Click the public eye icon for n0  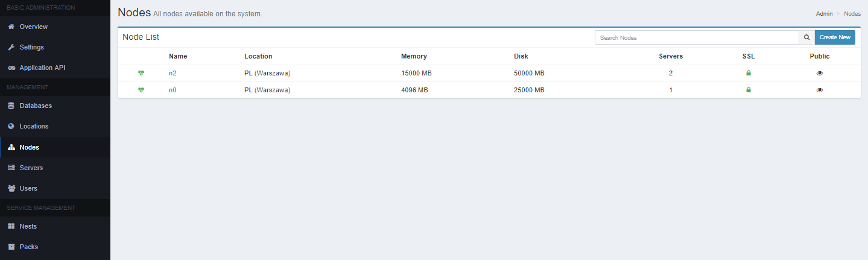tap(820, 90)
